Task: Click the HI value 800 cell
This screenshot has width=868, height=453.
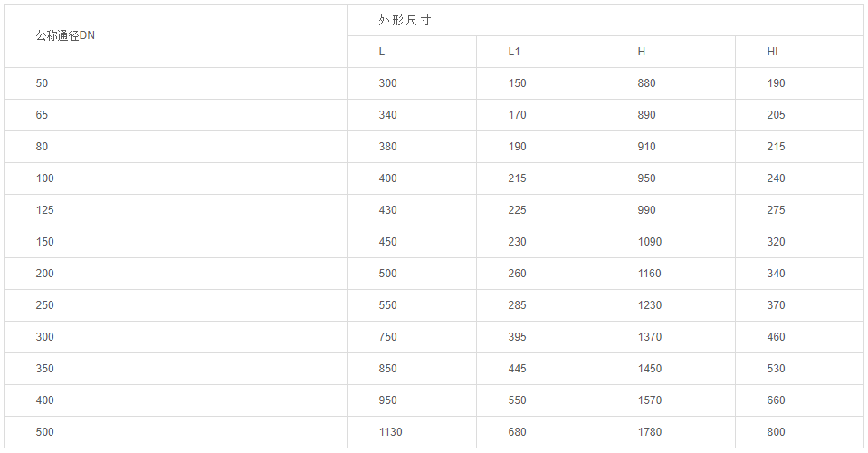Action: 776,432
